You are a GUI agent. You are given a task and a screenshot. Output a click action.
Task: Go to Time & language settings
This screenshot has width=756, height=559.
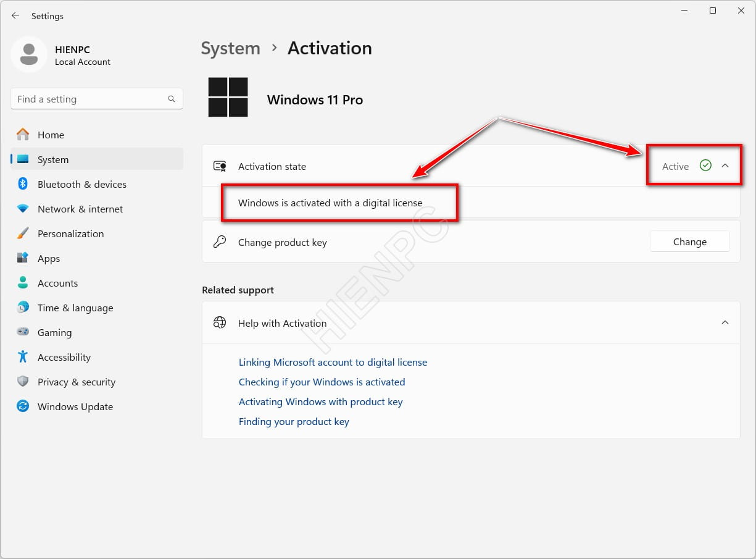pyautogui.click(x=97, y=308)
